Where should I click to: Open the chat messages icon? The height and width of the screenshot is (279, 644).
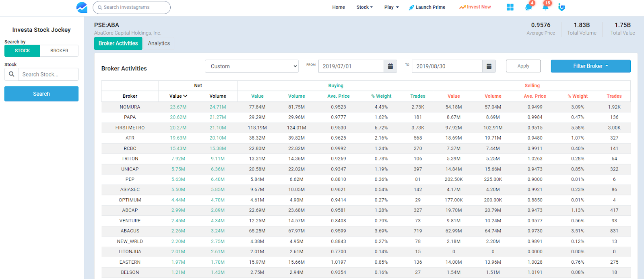pyautogui.click(x=528, y=7)
